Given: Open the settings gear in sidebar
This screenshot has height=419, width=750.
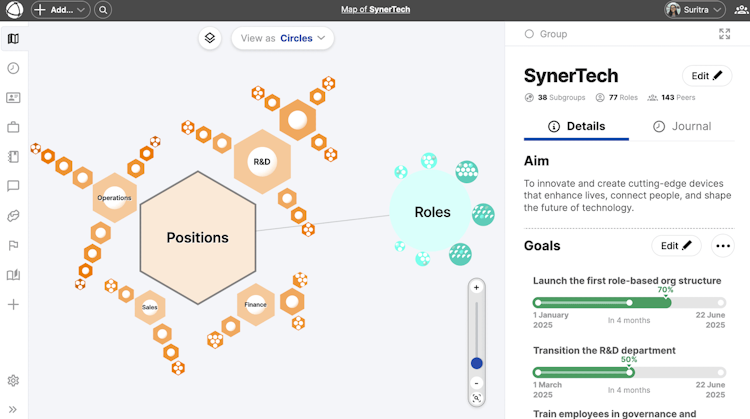Looking at the screenshot, I should pyautogui.click(x=13, y=380).
